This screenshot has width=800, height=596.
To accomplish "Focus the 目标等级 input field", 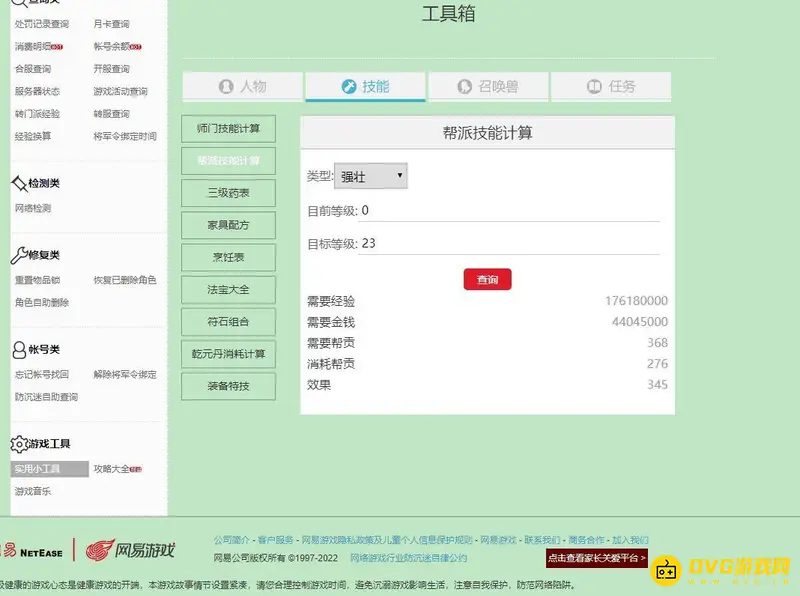I will coord(509,243).
